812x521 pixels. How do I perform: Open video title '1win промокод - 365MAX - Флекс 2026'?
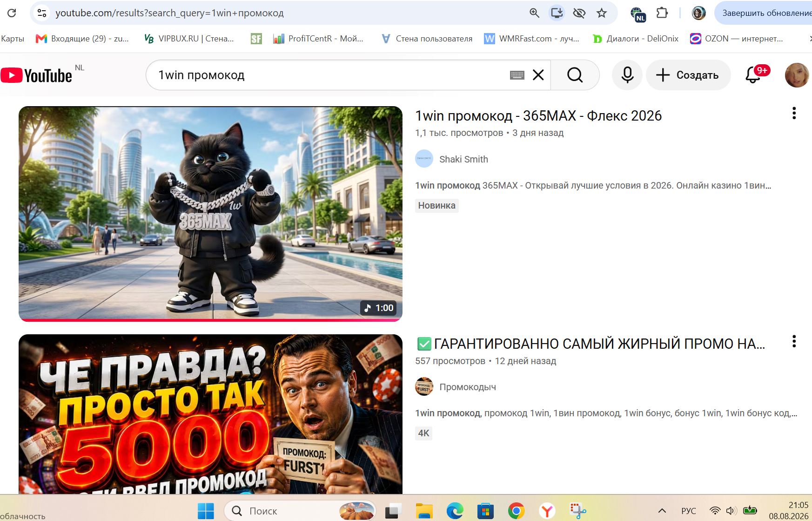click(x=538, y=115)
